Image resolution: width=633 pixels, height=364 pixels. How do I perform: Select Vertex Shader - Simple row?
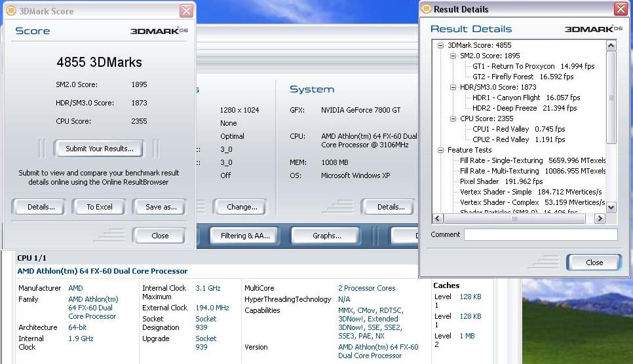pos(531,192)
